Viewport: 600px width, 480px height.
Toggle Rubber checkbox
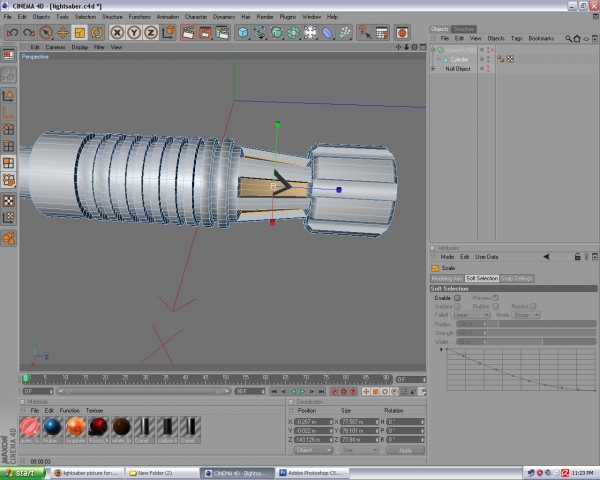pos(496,306)
